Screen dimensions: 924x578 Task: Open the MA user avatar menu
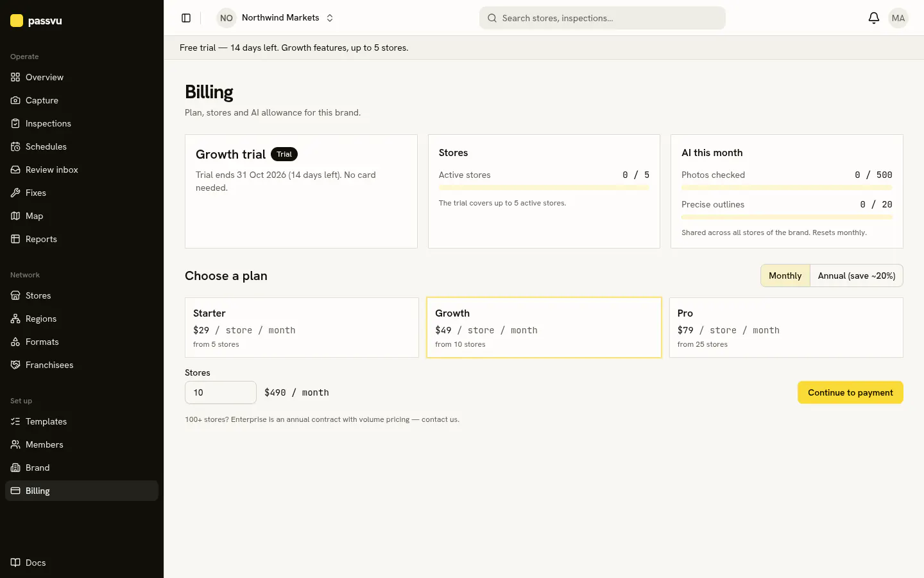click(898, 18)
